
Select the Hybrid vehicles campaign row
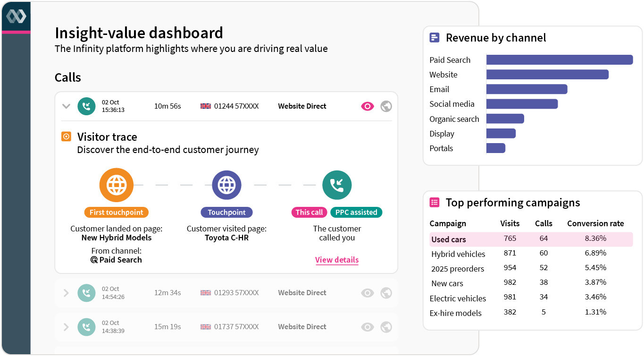[x=531, y=254]
